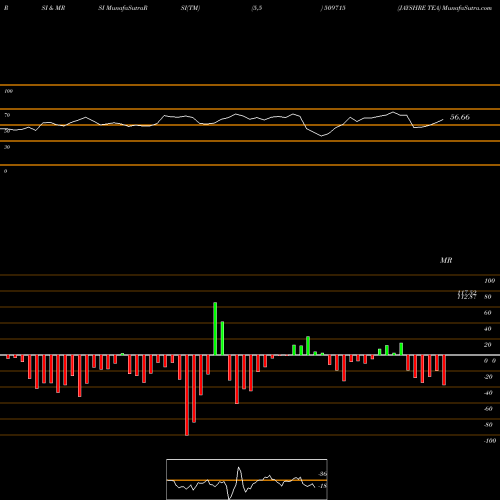Click the 30 label on RSI axis
Image resolution: width=500 pixels, height=500 pixels.
click(7, 147)
